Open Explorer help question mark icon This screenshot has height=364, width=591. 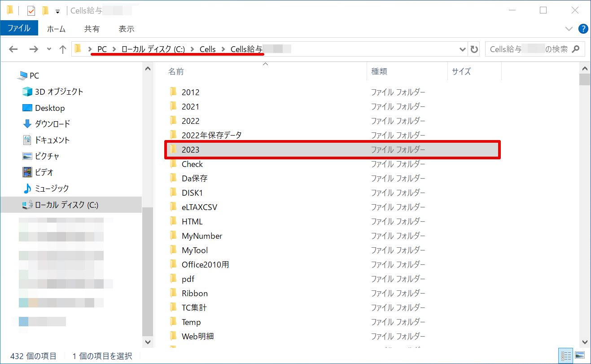click(x=583, y=29)
